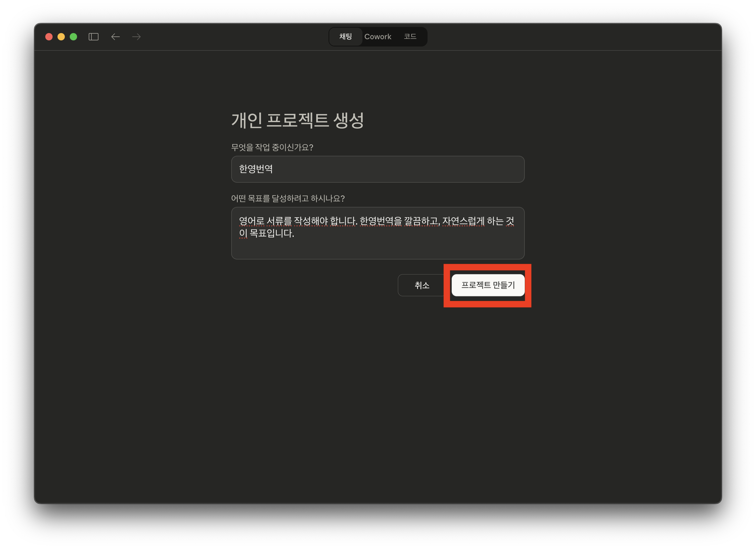Viewport: 756px width, 549px height.
Task: Click the 프로젝트 만들기 button
Action: pyautogui.click(x=488, y=285)
